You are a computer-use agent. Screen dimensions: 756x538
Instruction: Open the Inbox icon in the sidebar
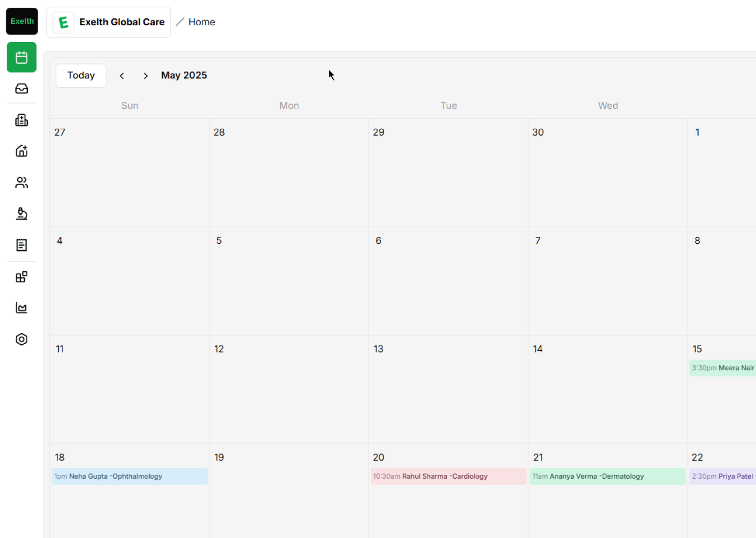pos(21,88)
